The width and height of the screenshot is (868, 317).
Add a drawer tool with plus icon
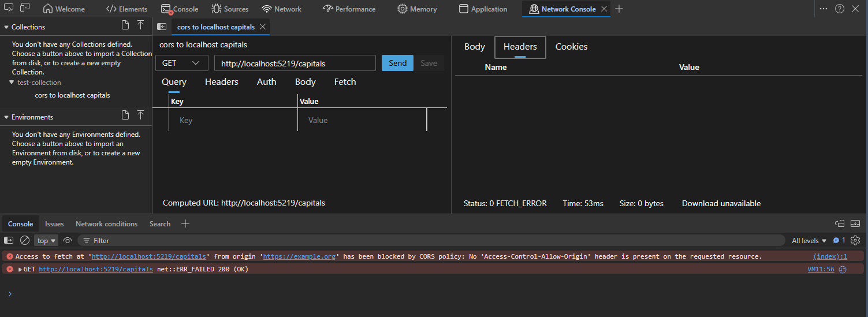(x=185, y=223)
